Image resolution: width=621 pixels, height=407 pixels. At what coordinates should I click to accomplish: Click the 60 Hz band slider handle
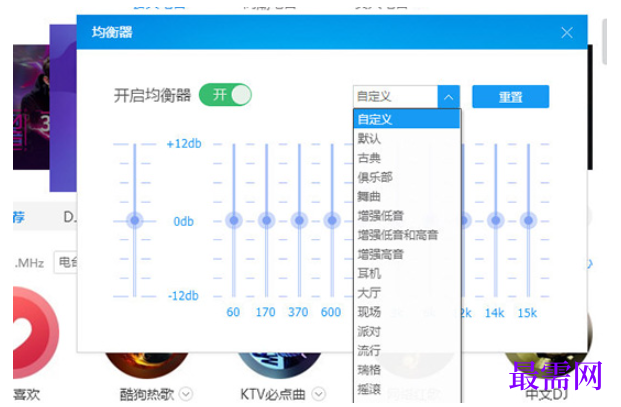pos(234,220)
